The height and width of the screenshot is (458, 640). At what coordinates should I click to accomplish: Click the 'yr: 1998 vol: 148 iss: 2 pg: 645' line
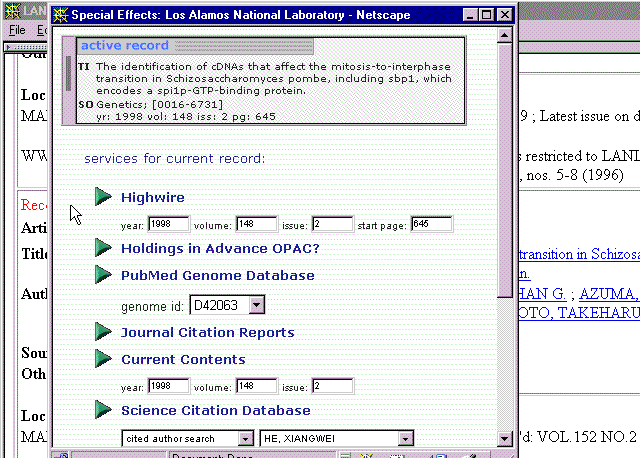pyautogui.click(x=186, y=117)
